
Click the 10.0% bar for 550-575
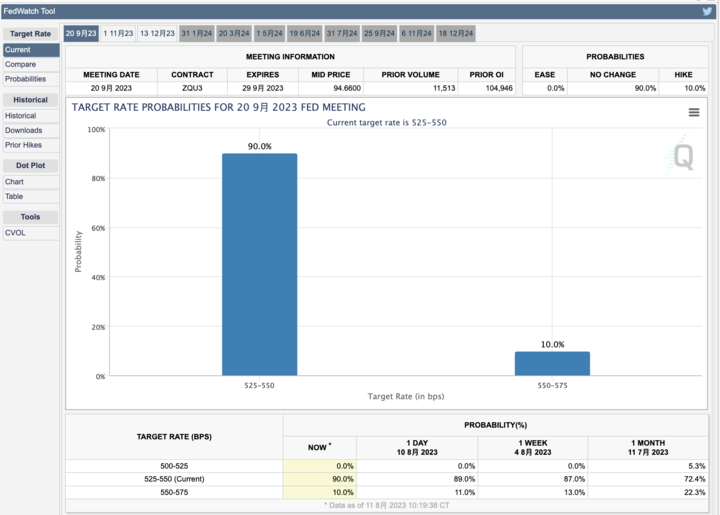(552, 364)
